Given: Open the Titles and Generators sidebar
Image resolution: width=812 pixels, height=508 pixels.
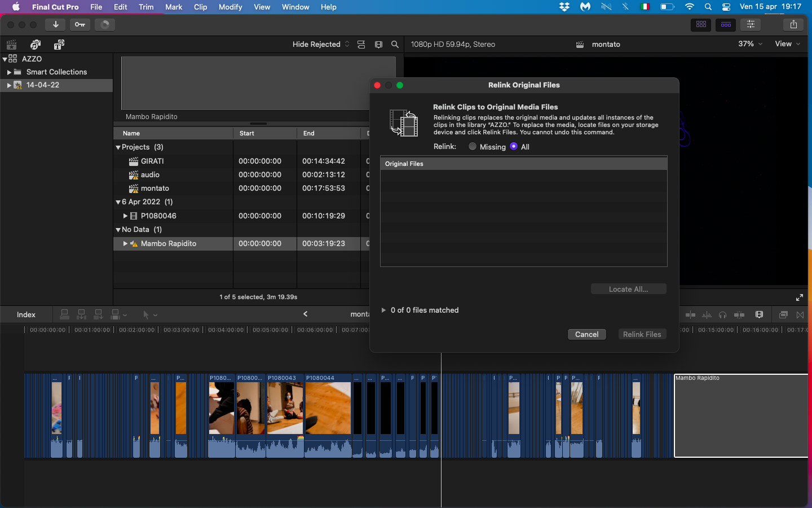Looking at the screenshot, I should pyautogui.click(x=59, y=45).
